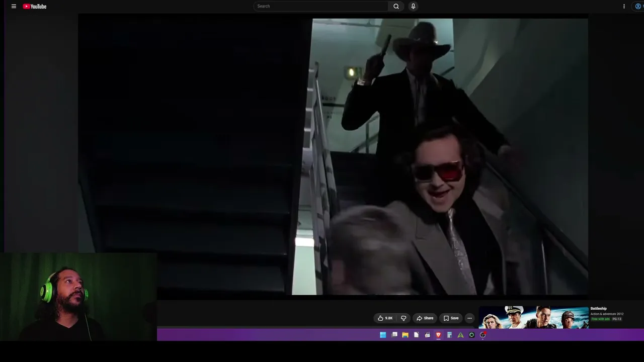Start voice search with the microphone
This screenshot has width=644, height=362.
click(413, 6)
